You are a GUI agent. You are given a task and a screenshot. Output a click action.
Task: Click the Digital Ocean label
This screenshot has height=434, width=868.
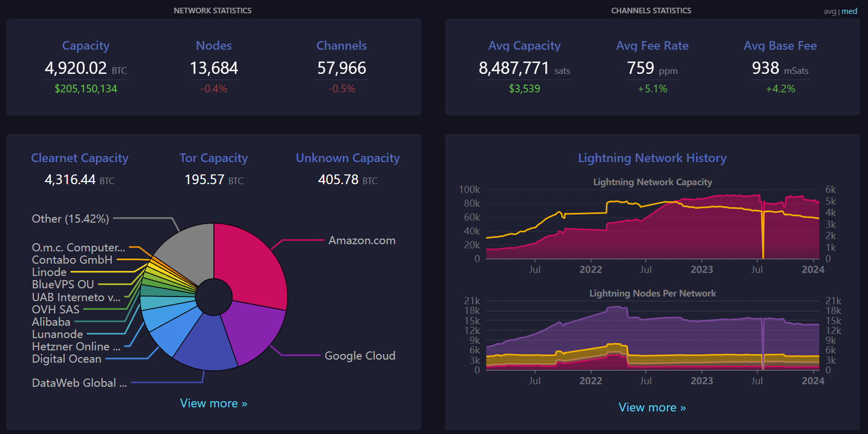[x=67, y=359]
